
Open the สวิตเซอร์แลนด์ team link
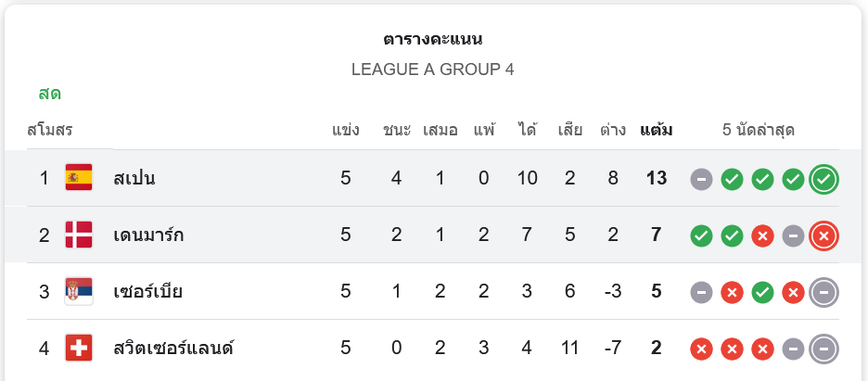173,349
